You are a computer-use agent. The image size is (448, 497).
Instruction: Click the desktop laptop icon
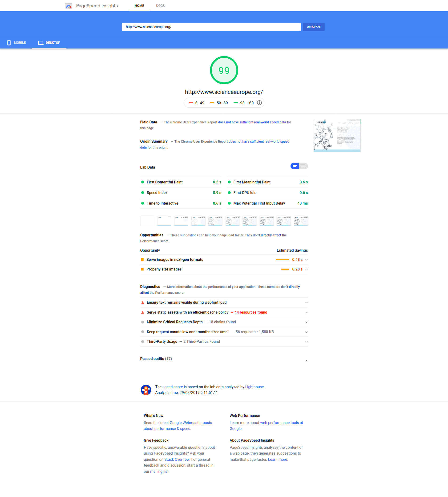[41, 43]
